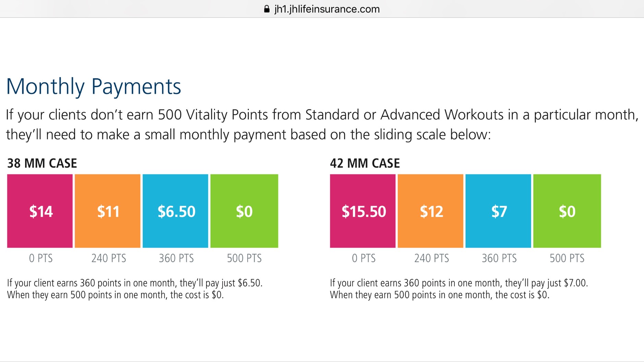The width and height of the screenshot is (644, 362).
Task: Click the pink $15.50 payment tile
Action: (x=363, y=211)
